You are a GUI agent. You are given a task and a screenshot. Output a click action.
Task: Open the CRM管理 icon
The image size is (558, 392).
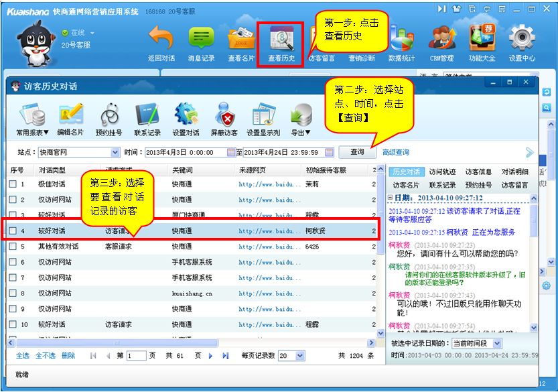441,42
